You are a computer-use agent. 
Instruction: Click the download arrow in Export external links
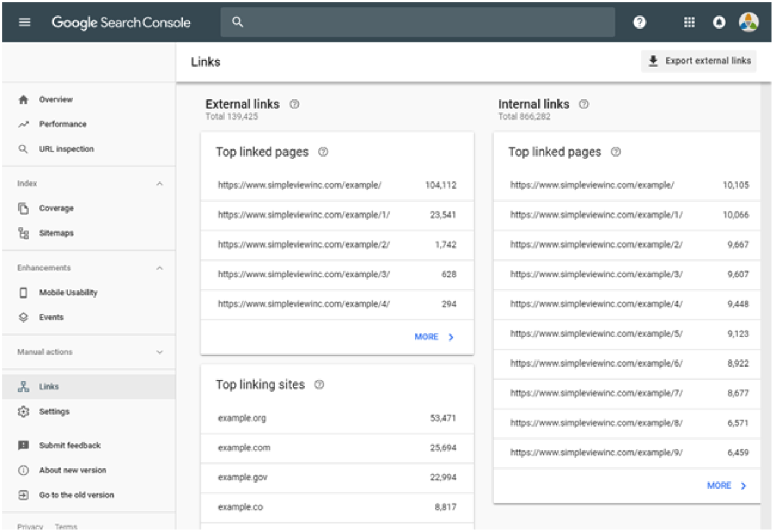pyautogui.click(x=653, y=61)
